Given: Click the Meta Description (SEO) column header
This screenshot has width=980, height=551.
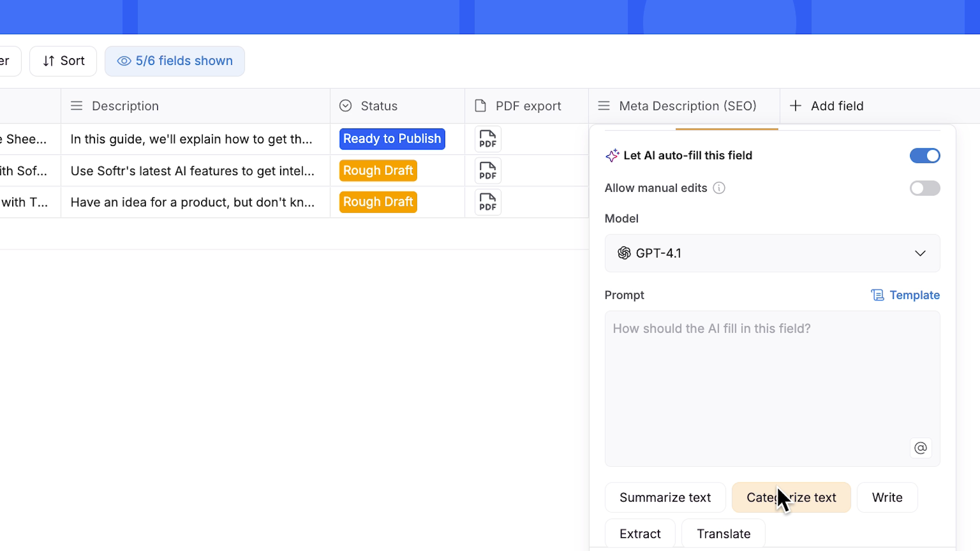Looking at the screenshot, I should pos(687,106).
